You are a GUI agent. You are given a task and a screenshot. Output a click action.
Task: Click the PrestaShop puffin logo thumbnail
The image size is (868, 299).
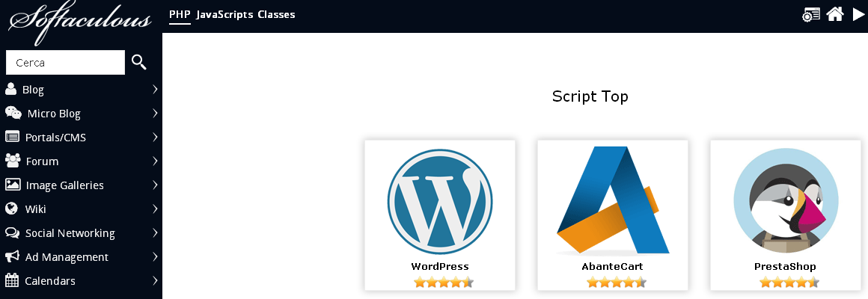(x=786, y=200)
